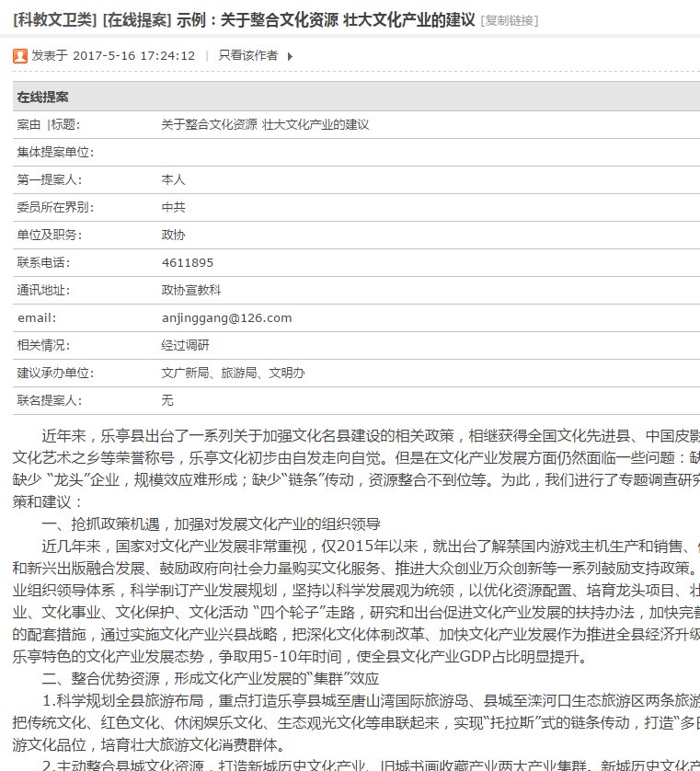Select the value 中共

point(173,207)
